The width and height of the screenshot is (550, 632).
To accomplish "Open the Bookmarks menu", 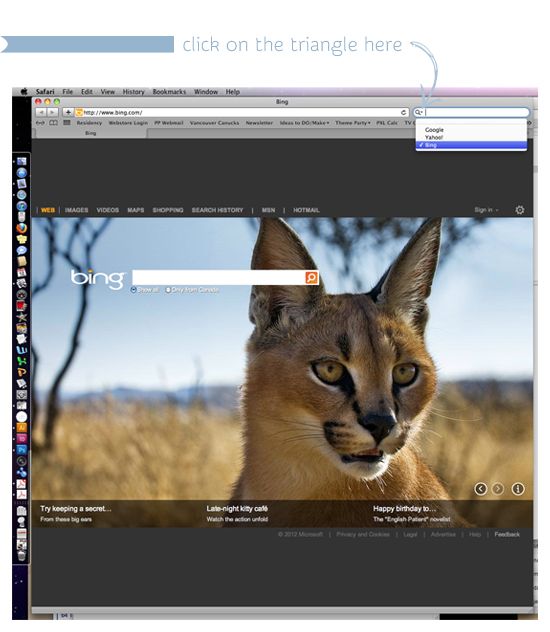I will pyautogui.click(x=169, y=91).
